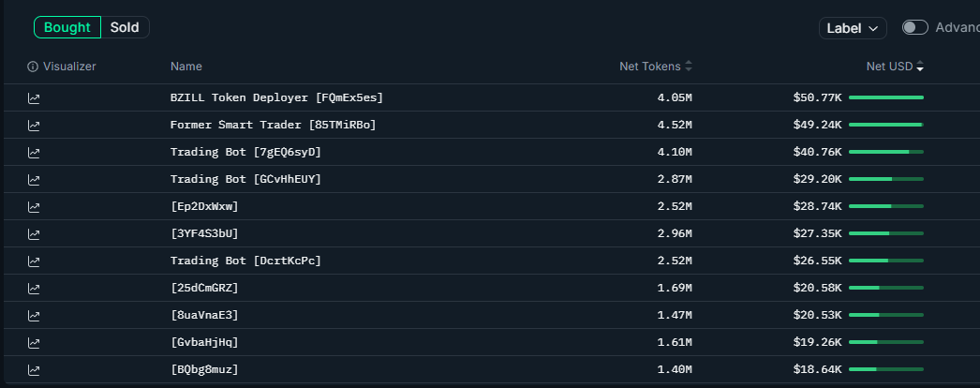
Task: Open visualizer chart for GvbaHjHq row
Action: [x=34, y=343]
